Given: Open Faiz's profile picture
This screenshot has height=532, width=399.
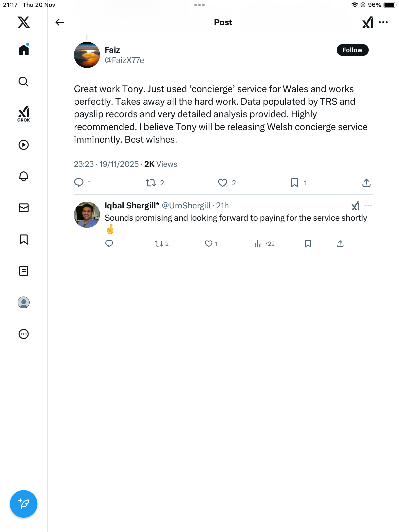Looking at the screenshot, I should tap(87, 55).
